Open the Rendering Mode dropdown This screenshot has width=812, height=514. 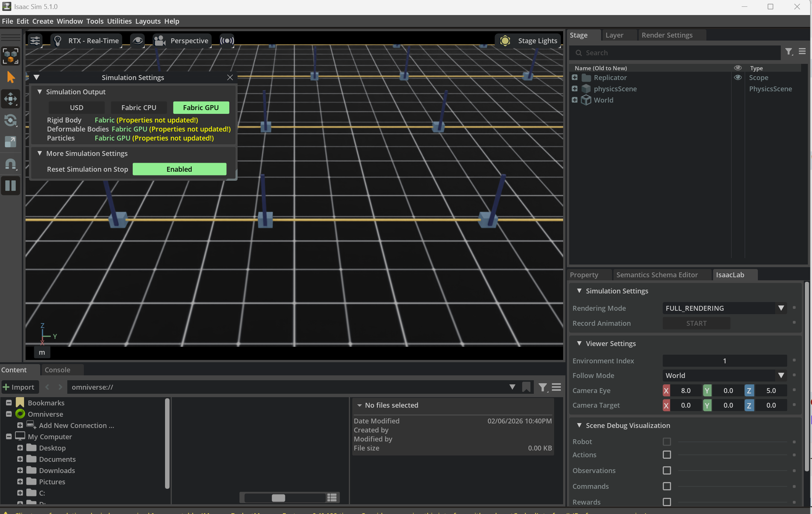(x=781, y=308)
